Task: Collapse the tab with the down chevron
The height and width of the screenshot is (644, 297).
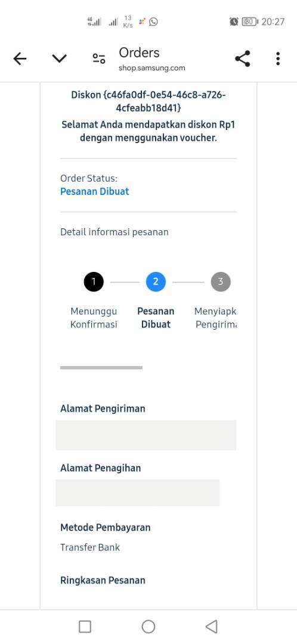Action: (60, 59)
